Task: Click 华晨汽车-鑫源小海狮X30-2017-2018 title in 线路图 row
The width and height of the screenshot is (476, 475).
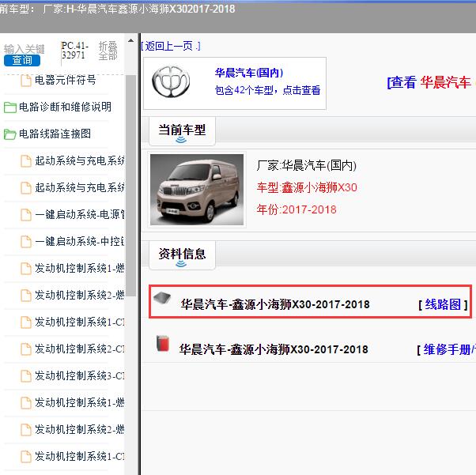Action: click(x=275, y=304)
